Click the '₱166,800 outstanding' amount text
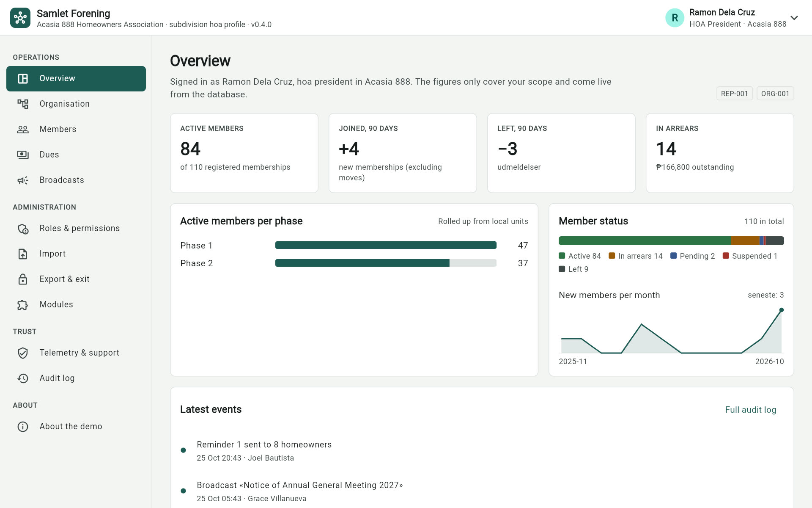This screenshot has width=812, height=508. [695, 167]
